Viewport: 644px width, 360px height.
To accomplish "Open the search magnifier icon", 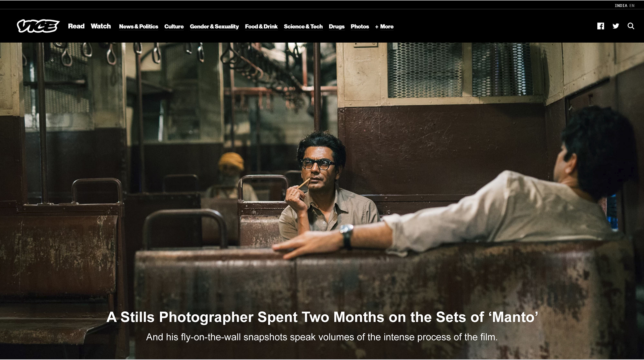I will click(x=631, y=26).
